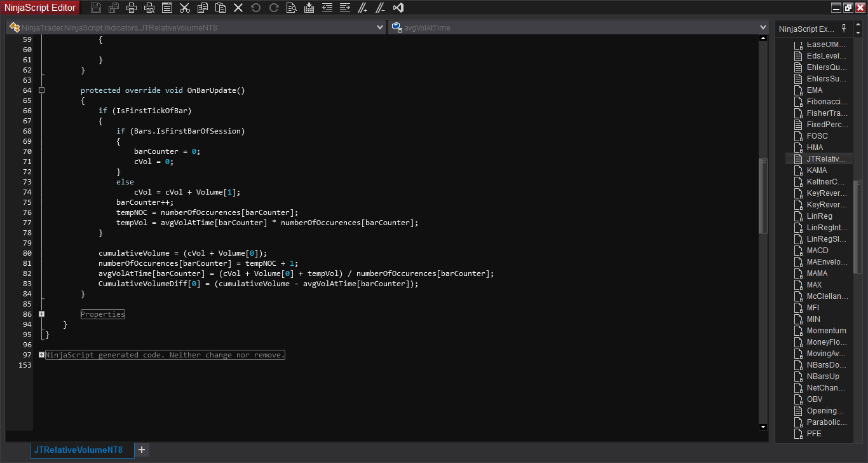The width and height of the screenshot is (868, 463).
Task: Click the Save All icon
Action: pyautogui.click(x=114, y=8)
